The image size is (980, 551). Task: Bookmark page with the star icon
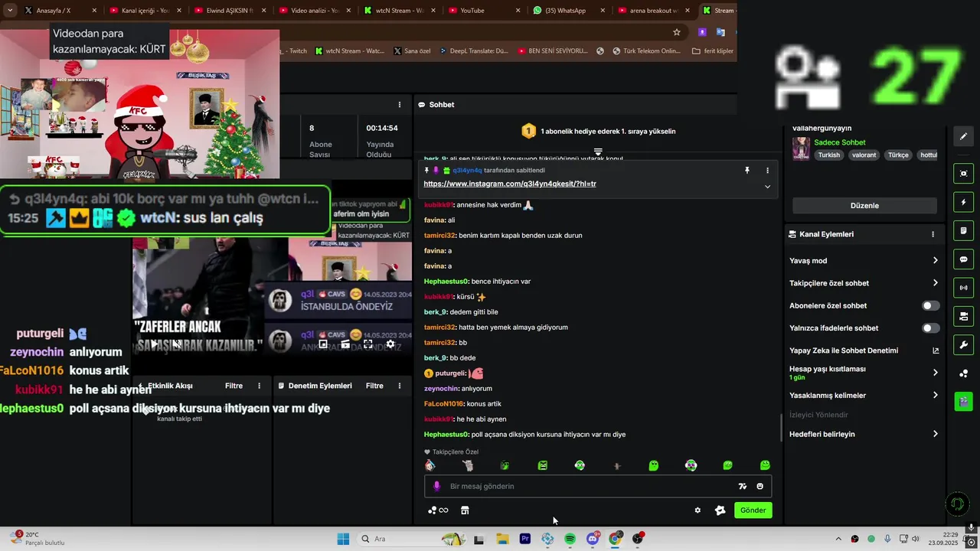coord(677,32)
